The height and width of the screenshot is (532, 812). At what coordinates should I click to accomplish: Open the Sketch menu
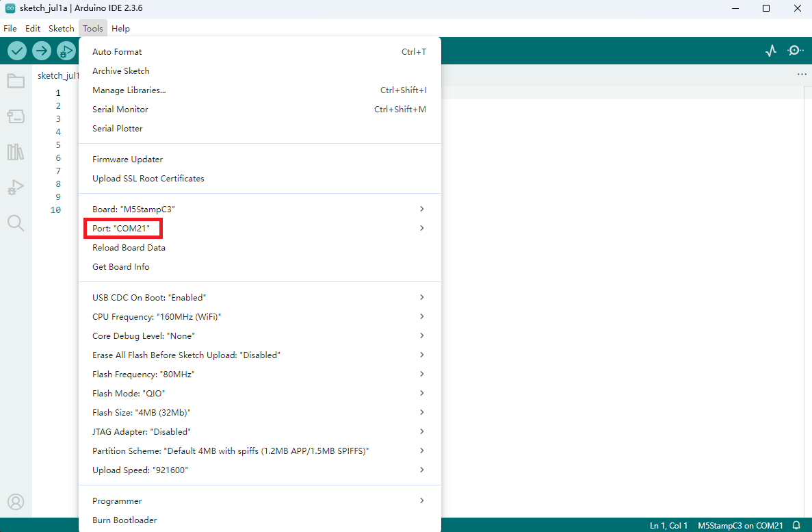pos(61,29)
